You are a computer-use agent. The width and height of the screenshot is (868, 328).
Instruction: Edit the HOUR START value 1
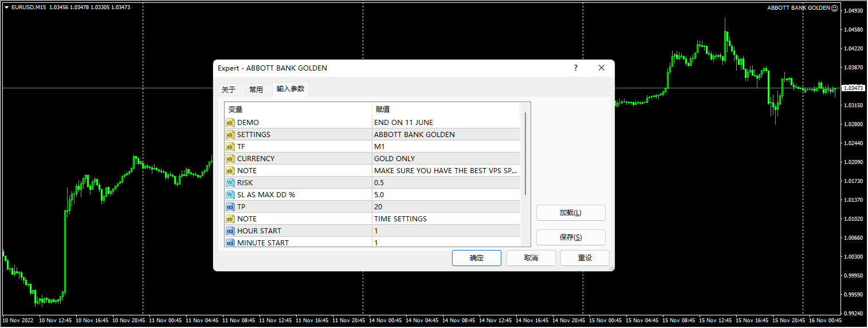447,231
